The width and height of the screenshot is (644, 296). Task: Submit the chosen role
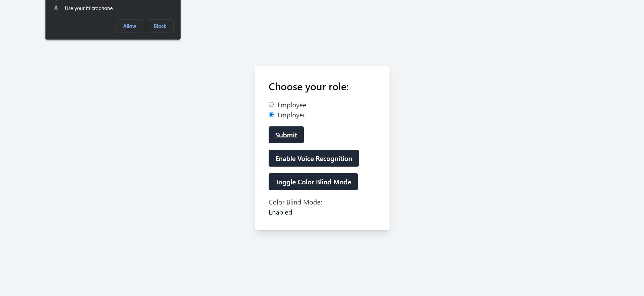[286, 135]
